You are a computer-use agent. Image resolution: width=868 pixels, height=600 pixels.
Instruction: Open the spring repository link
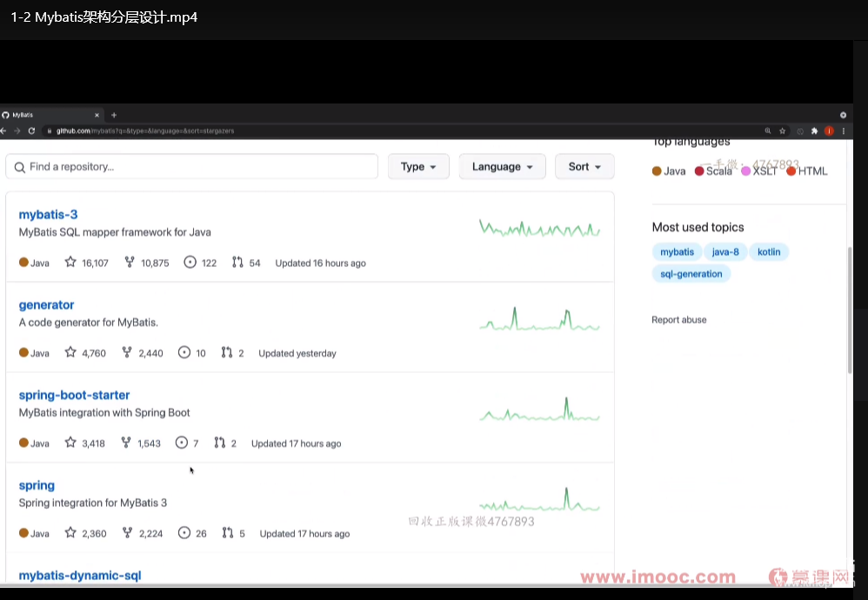point(37,485)
